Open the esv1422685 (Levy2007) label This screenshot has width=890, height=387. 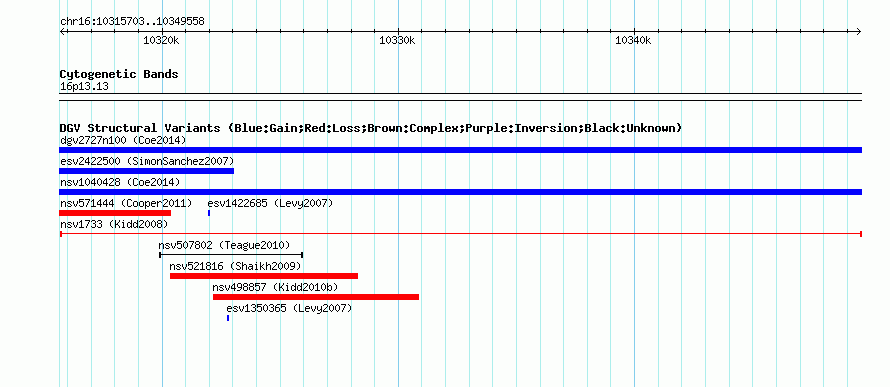[270, 203]
